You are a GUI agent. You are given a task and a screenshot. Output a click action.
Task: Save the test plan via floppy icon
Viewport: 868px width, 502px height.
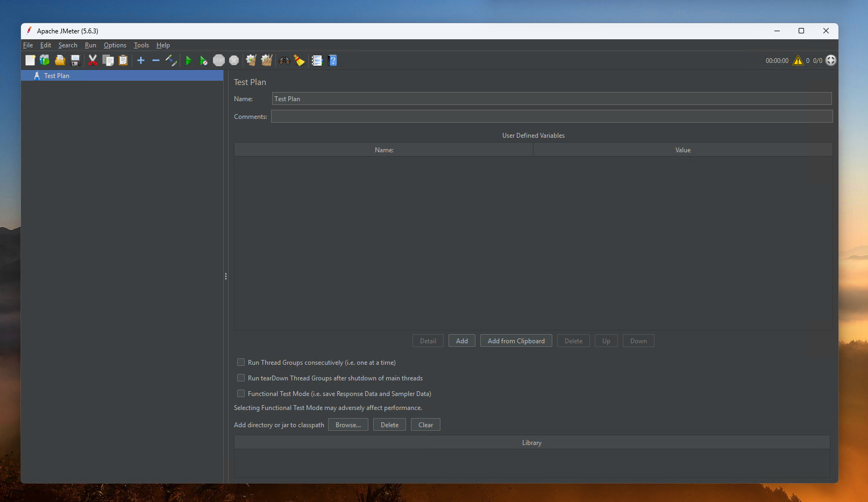pyautogui.click(x=75, y=60)
